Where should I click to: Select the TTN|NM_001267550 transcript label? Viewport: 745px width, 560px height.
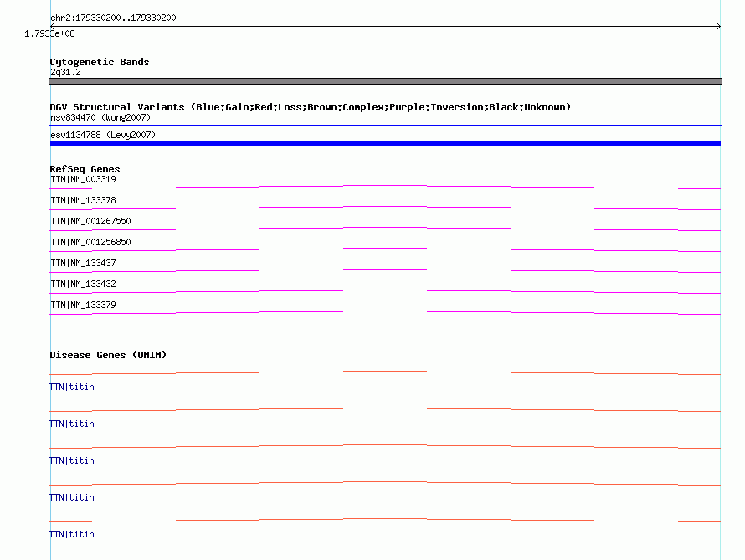click(x=90, y=221)
